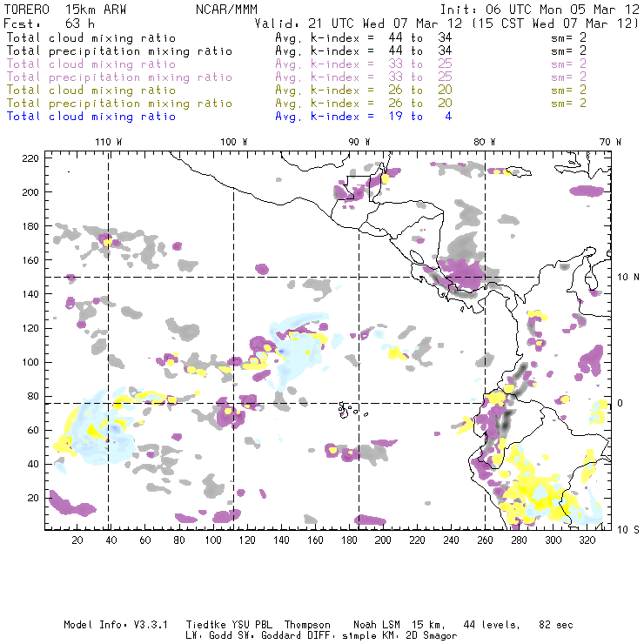This screenshot has height=644, width=644.
Task: Click the '(15 CST Wed 07 Mar 12)' local time text
Action: coord(556,23)
